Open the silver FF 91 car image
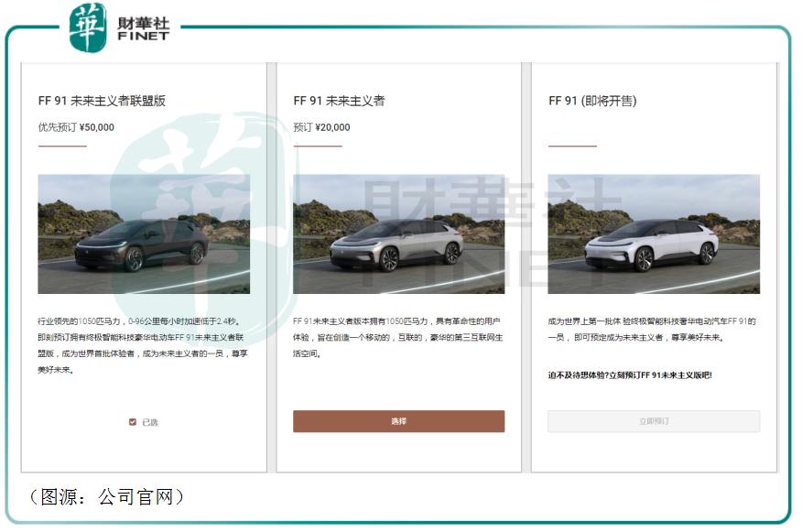802x532 pixels. [398, 234]
